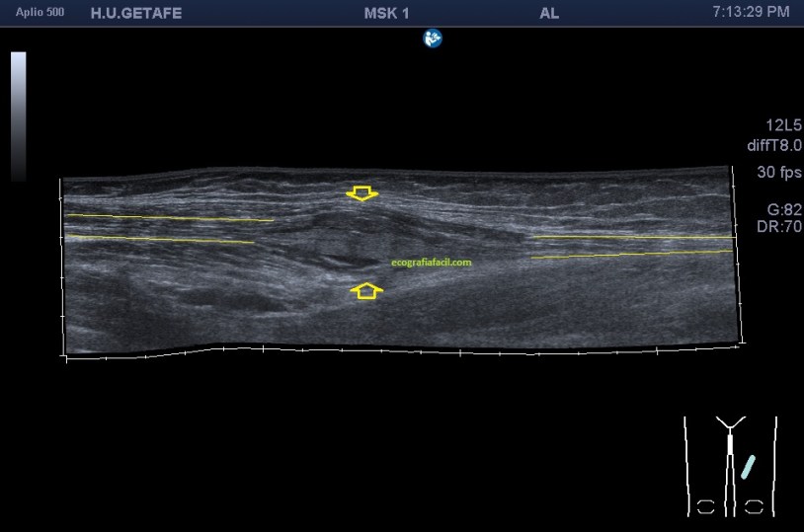804x532 pixels.
Task: Click the lower yellow arrow pointing up
Action: coord(366,290)
